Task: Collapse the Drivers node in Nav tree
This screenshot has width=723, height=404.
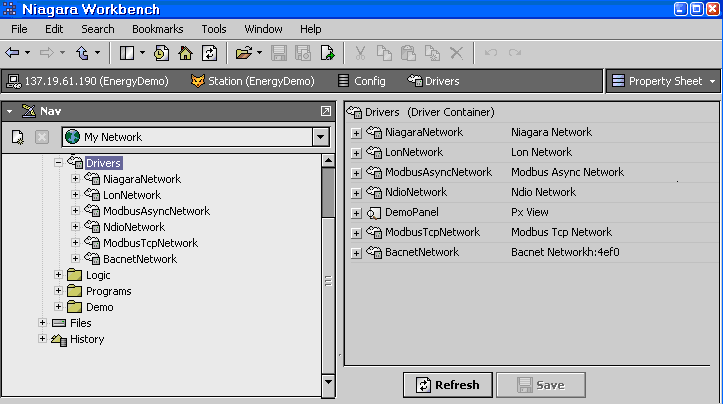Action: 59,163
